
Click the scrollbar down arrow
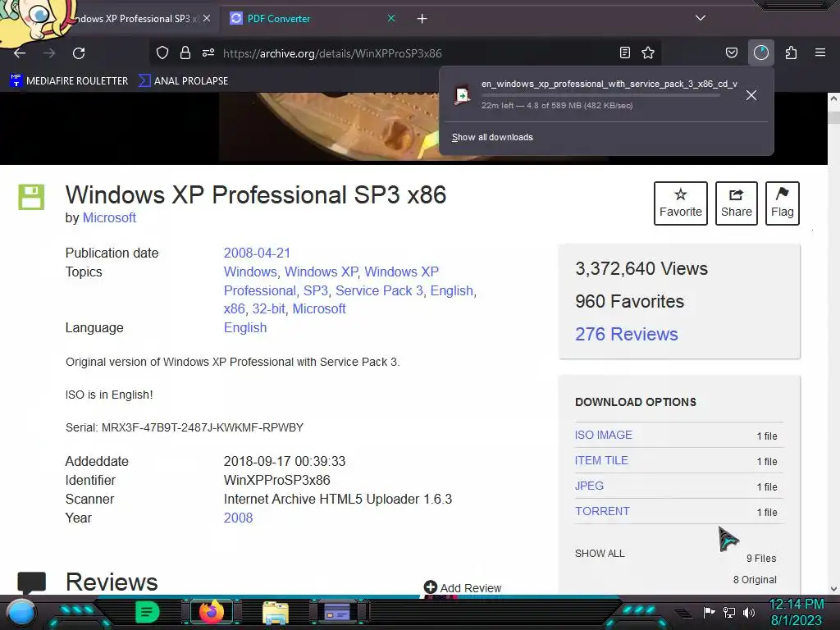[833, 589]
